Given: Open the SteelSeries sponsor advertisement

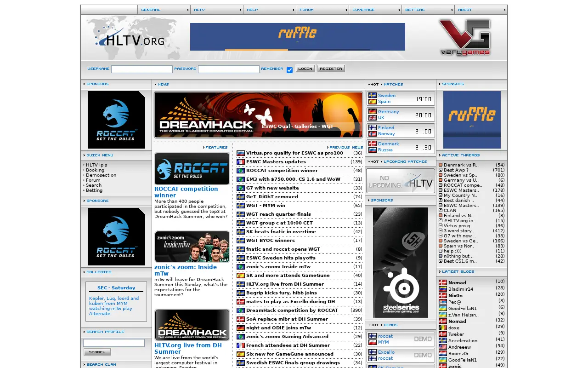Looking at the screenshot, I should click(401, 262).
